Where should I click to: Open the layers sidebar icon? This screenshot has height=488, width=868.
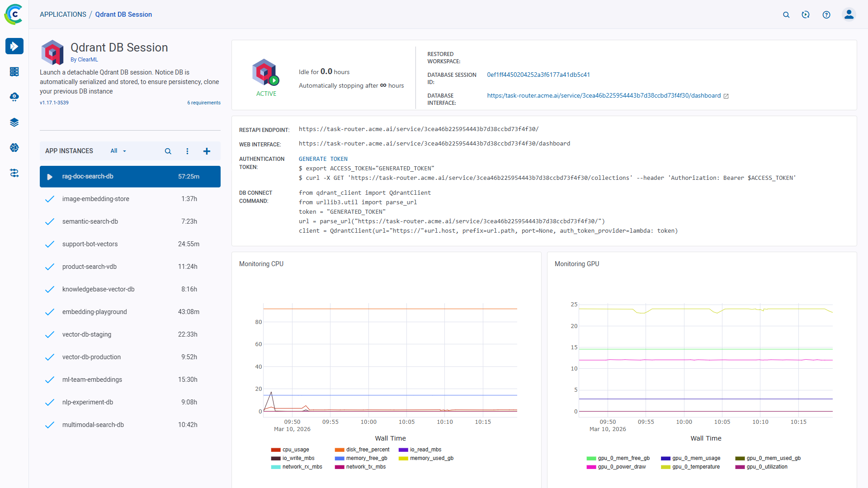[14, 122]
